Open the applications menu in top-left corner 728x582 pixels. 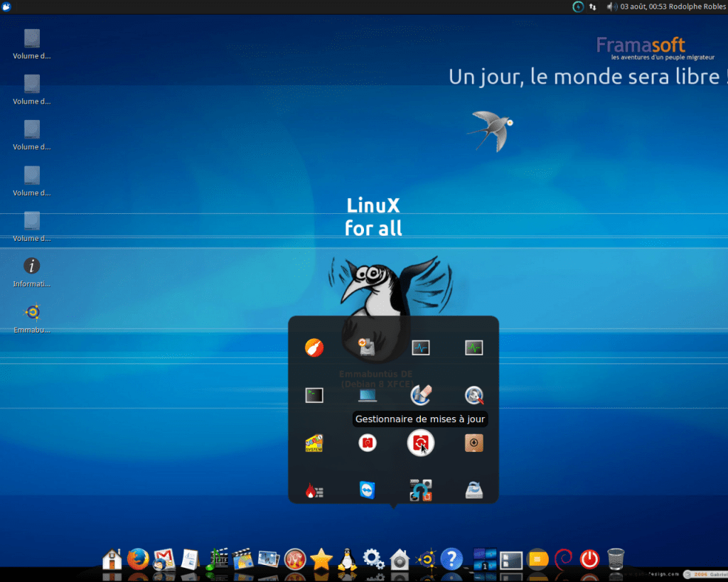pos(6,6)
